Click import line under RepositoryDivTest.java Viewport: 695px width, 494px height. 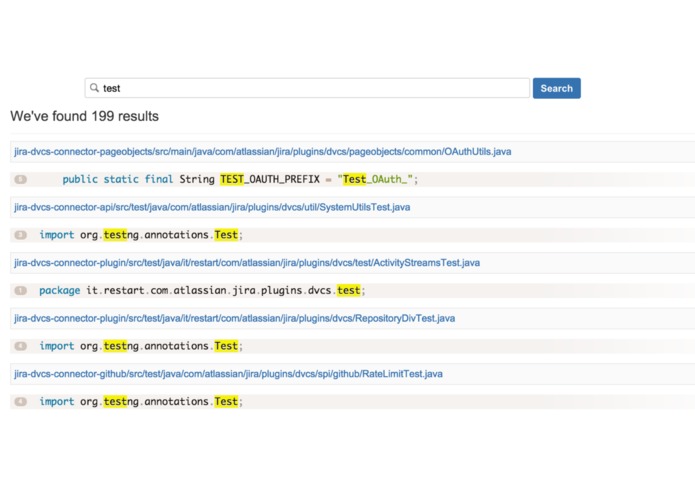click(141, 346)
